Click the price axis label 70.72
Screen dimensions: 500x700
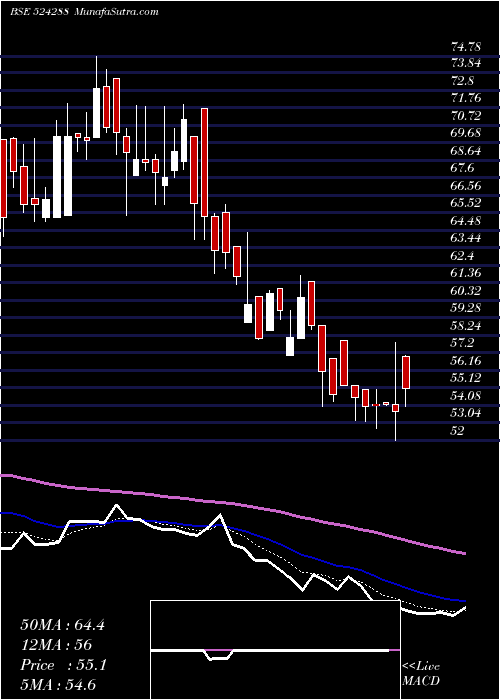[467, 116]
